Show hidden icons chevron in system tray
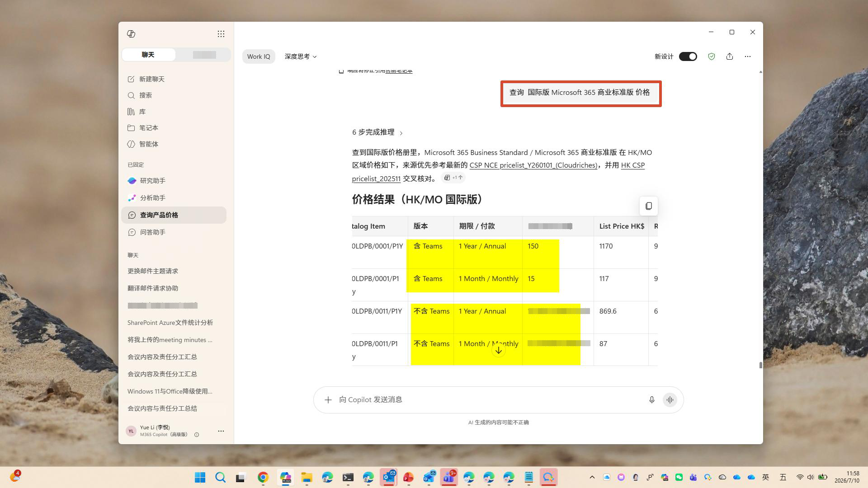 [592, 477]
